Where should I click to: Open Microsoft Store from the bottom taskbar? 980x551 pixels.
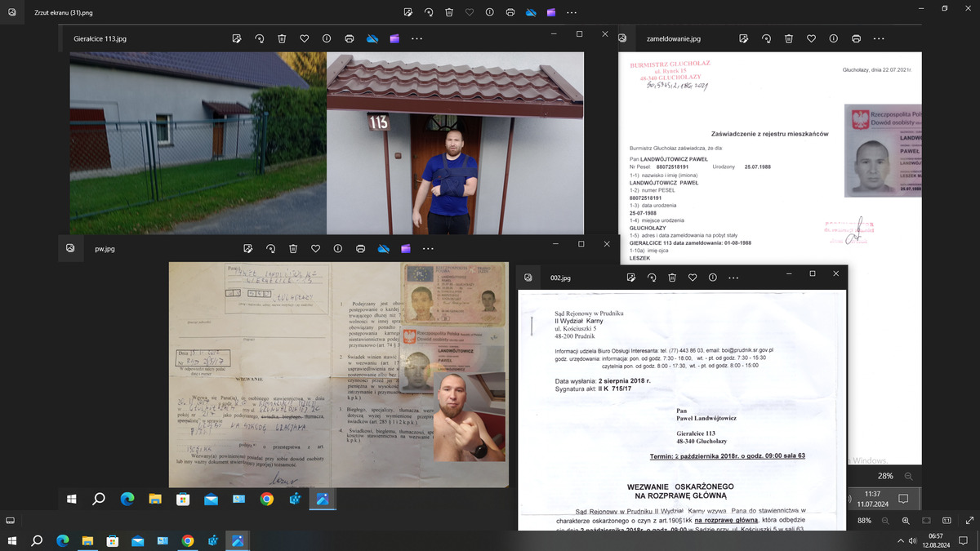[x=113, y=540]
